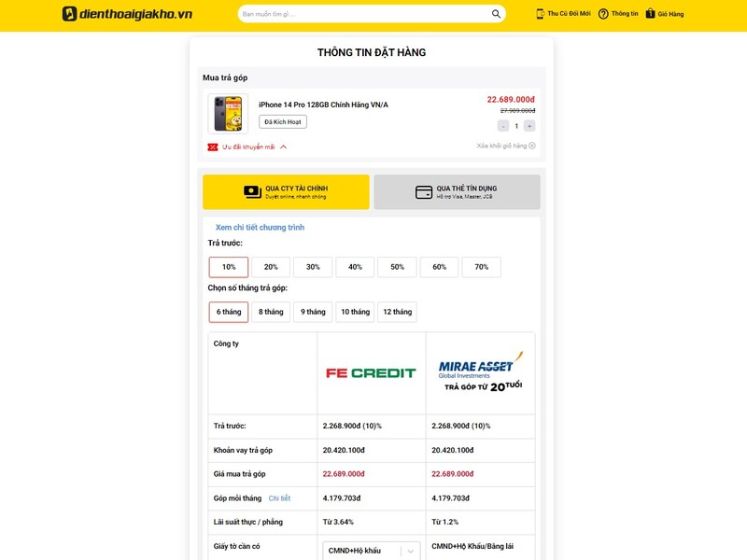747x560 pixels.
Task: Select the 30% prepayment option
Action: coord(313,267)
